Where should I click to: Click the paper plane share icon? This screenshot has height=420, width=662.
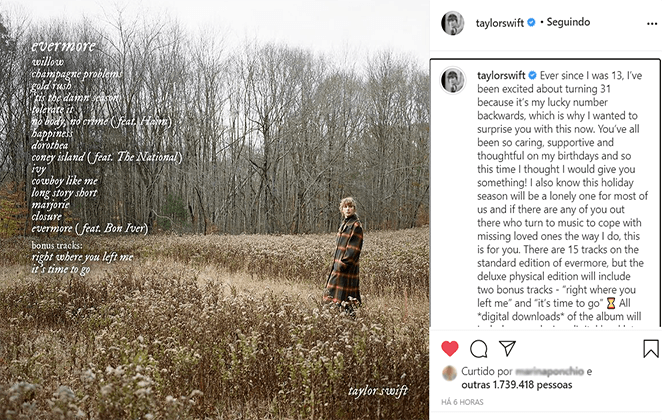tap(507, 348)
